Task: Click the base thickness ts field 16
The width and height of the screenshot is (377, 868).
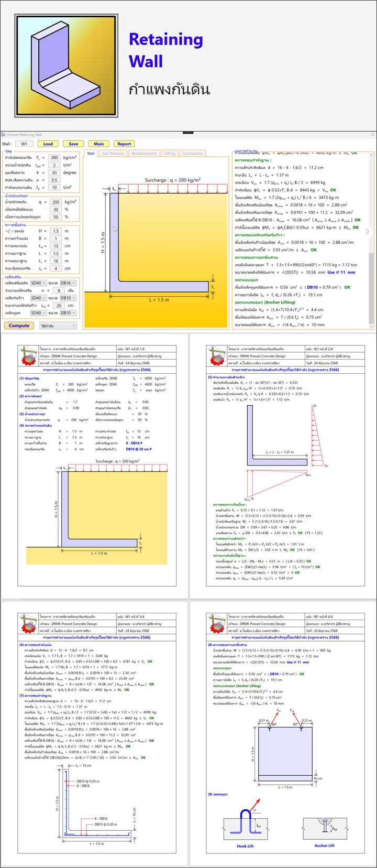Action: (x=56, y=261)
